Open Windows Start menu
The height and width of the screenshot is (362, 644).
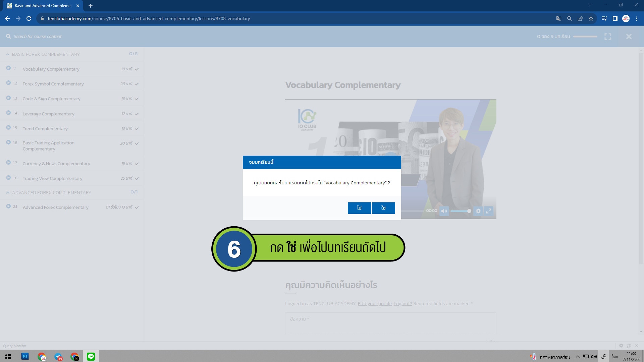click(8, 357)
